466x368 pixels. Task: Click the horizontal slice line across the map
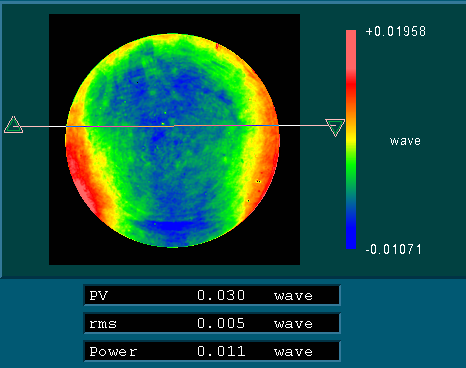173,126
